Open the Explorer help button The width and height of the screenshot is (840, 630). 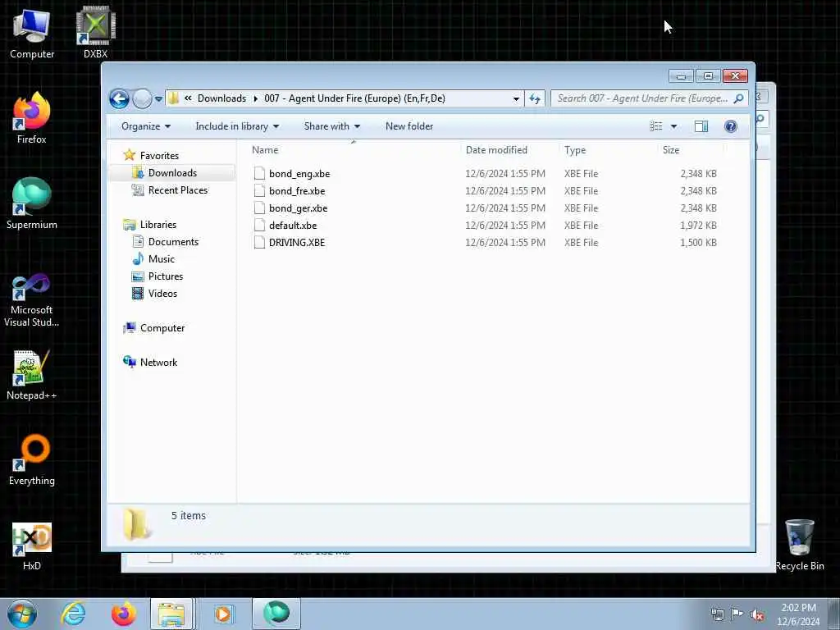click(730, 126)
